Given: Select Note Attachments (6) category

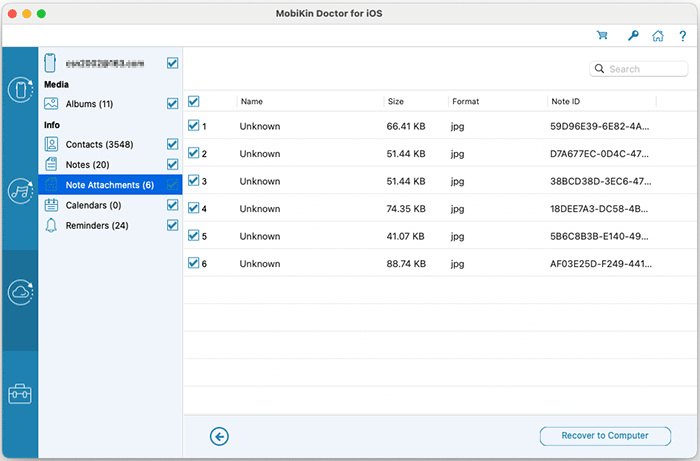Looking at the screenshot, I should (110, 185).
